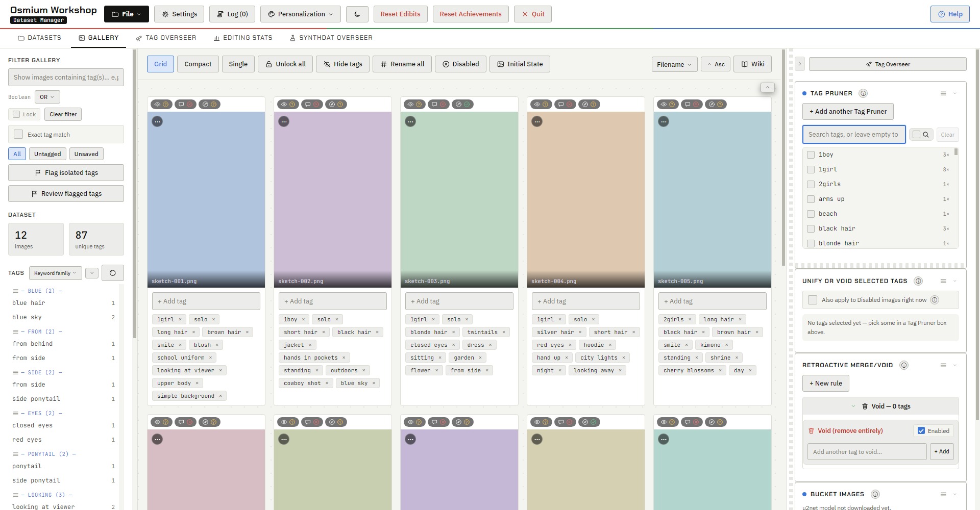This screenshot has height=510, width=980.
Task: Open the more-options button on sketch-003.png
Action: [x=410, y=121]
